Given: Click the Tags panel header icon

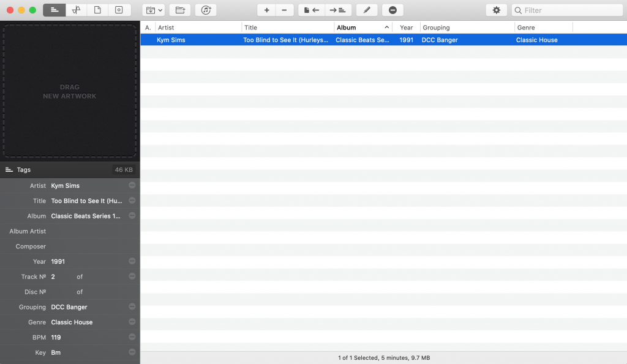Looking at the screenshot, I should 9,170.
